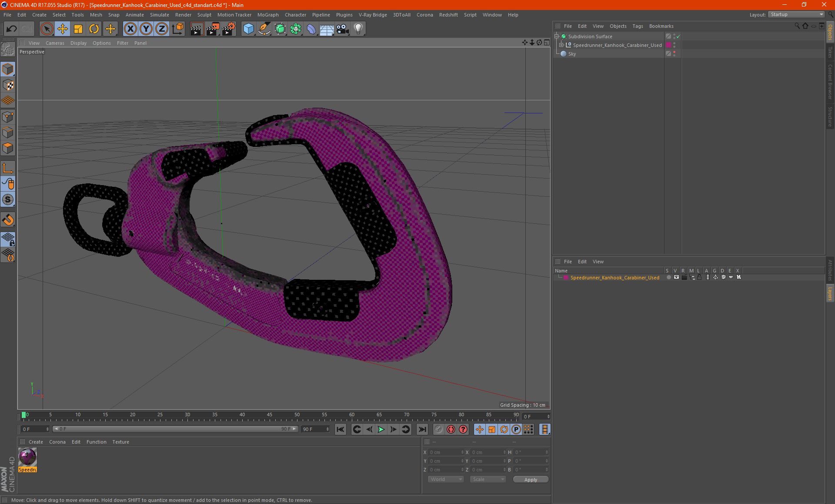Click the timeline preview range slider

(x=175, y=429)
